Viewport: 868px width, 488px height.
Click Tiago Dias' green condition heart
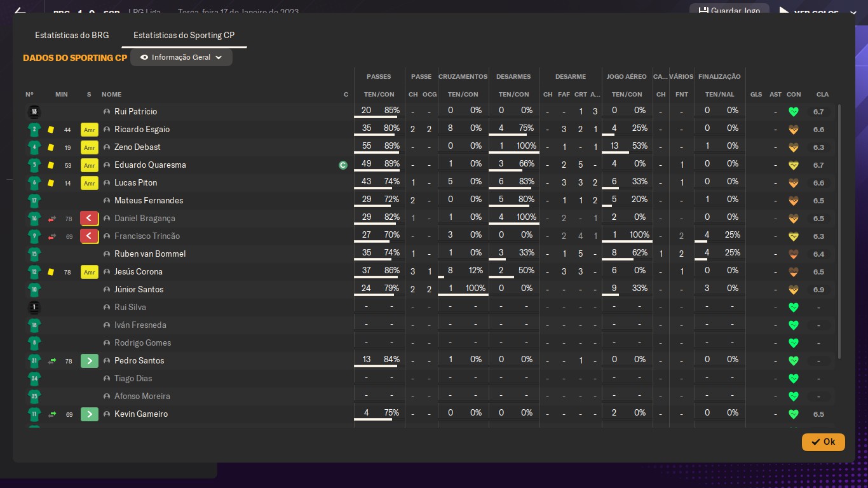pyautogui.click(x=793, y=379)
